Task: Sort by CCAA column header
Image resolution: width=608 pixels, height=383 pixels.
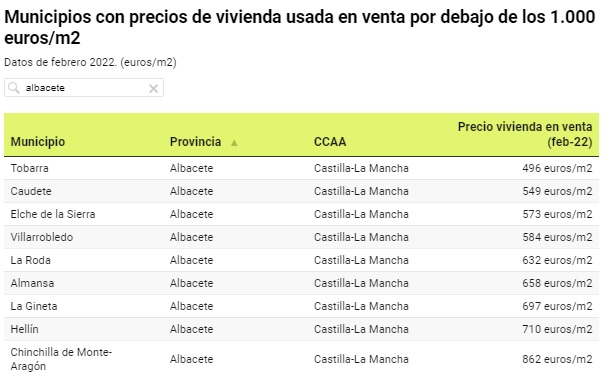Action: pos(330,142)
